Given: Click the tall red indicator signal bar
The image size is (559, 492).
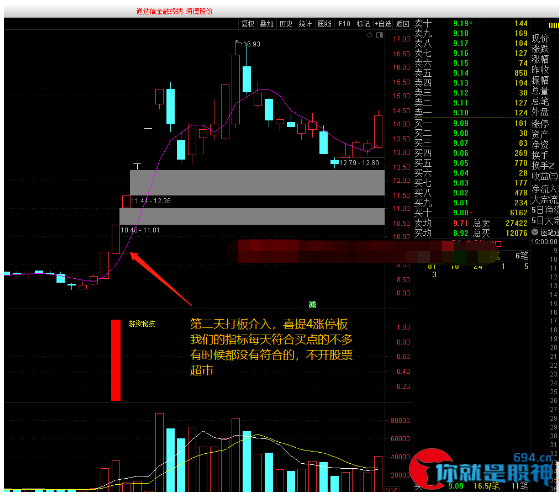Looking at the screenshot, I should click(x=116, y=360).
